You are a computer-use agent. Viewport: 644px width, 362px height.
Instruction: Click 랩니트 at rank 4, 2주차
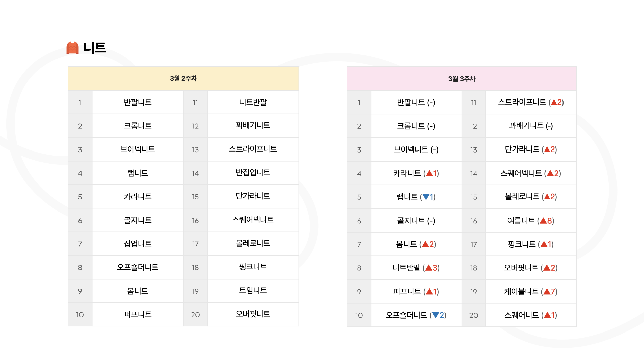pyautogui.click(x=138, y=173)
